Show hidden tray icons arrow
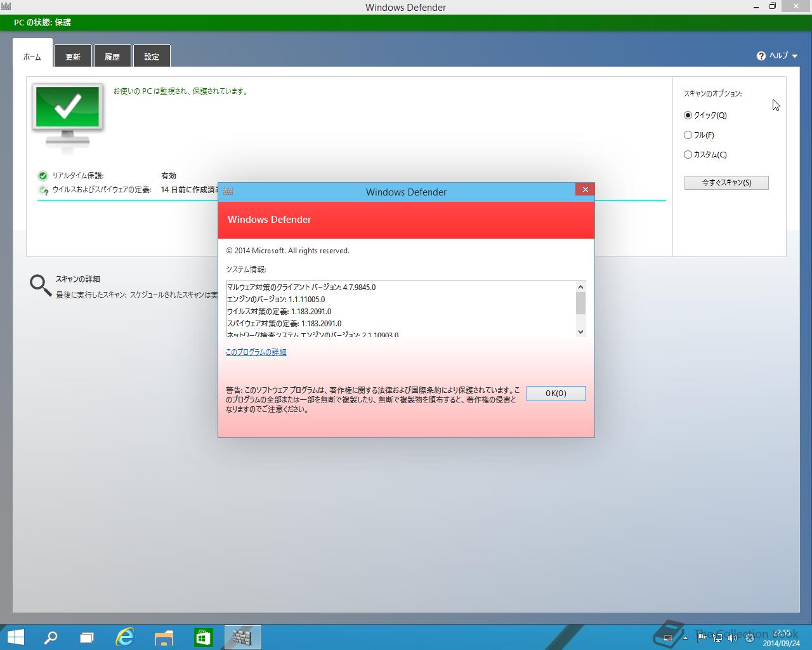 (684, 638)
